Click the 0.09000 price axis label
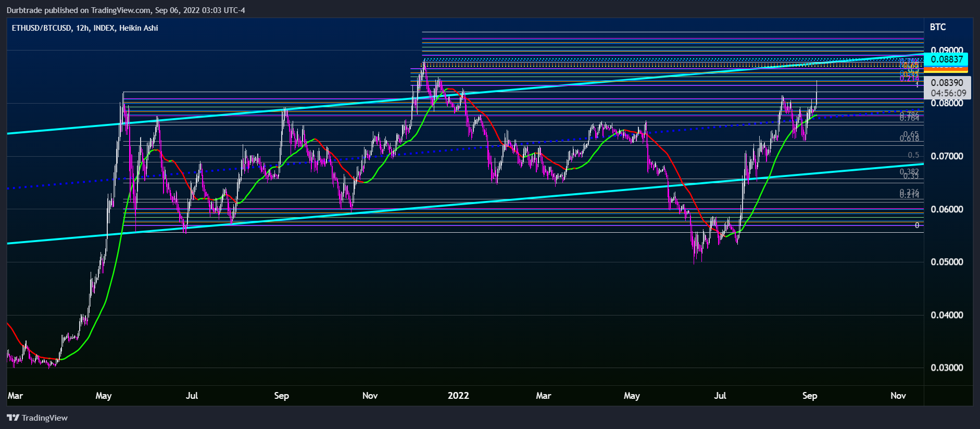The image size is (980, 429). click(947, 51)
